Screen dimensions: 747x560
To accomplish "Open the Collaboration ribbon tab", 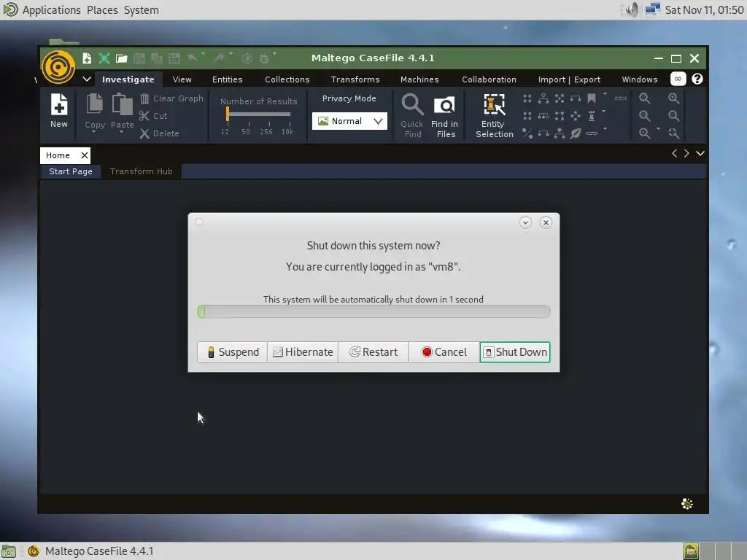I will [489, 79].
